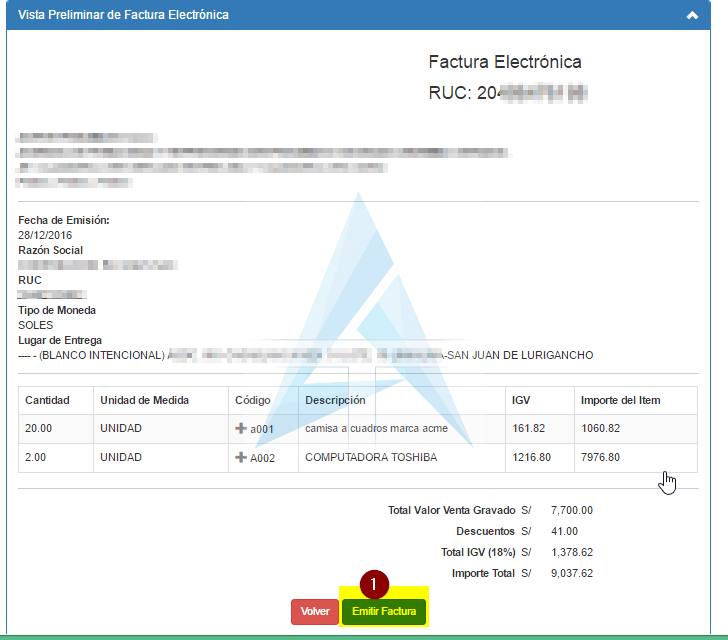Image resolution: width=728 pixels, height=640 pixels.
Task: Select the camisa a cuadros marca acme description
Action: (x=376, y=429)
